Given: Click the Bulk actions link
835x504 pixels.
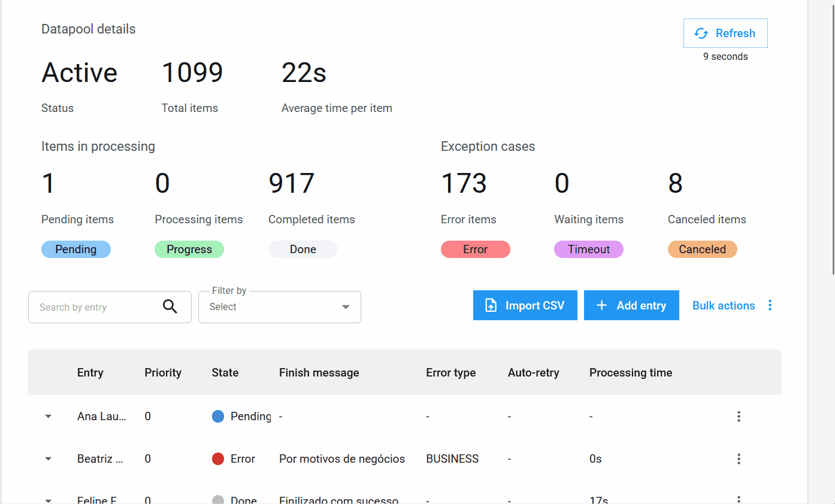Looking at the screenshot, I should pos(723,305).
